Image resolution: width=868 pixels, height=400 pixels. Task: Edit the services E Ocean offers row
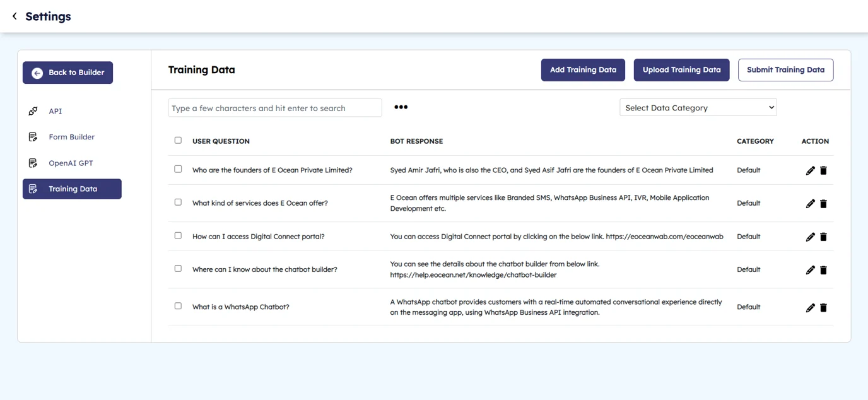click(x=810, y=204)
